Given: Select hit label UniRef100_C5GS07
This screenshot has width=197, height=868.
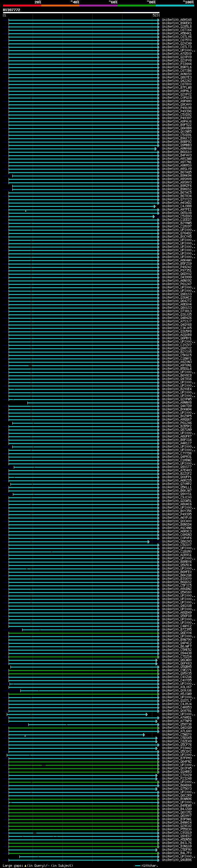Looking at the screenshot, I should click(176, 545).
